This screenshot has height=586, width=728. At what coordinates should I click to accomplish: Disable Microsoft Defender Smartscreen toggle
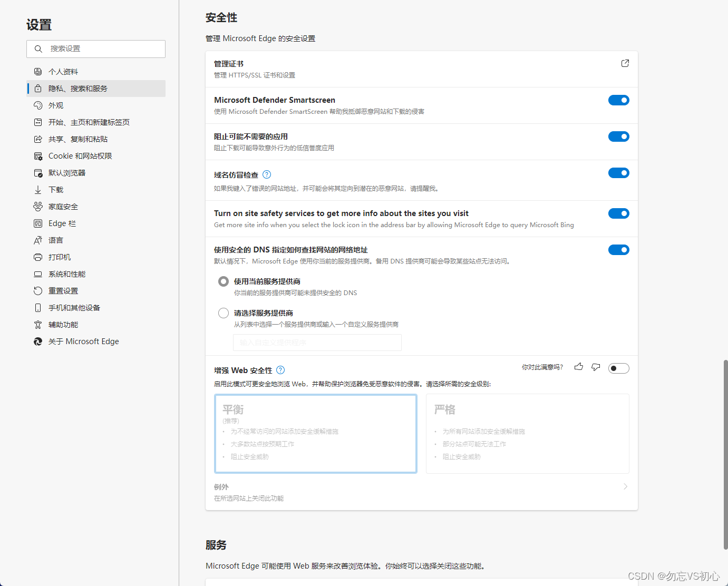point(618,100)
